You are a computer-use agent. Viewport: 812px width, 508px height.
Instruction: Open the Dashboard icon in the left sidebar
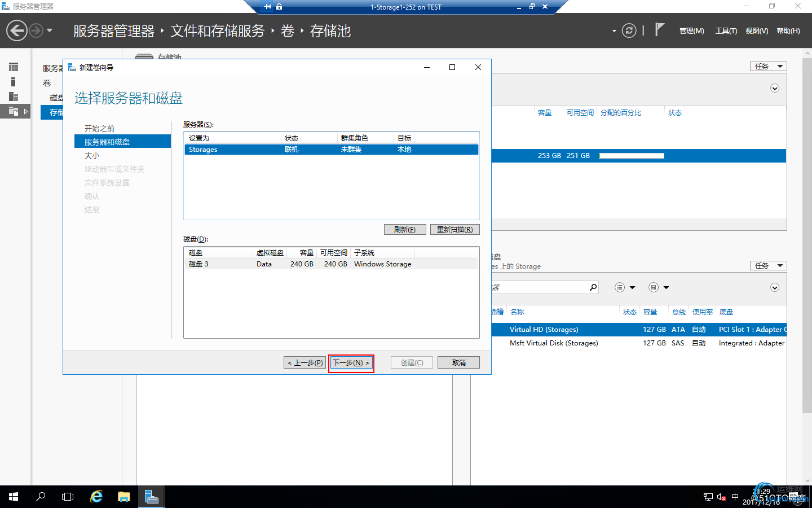click(14, 67)
